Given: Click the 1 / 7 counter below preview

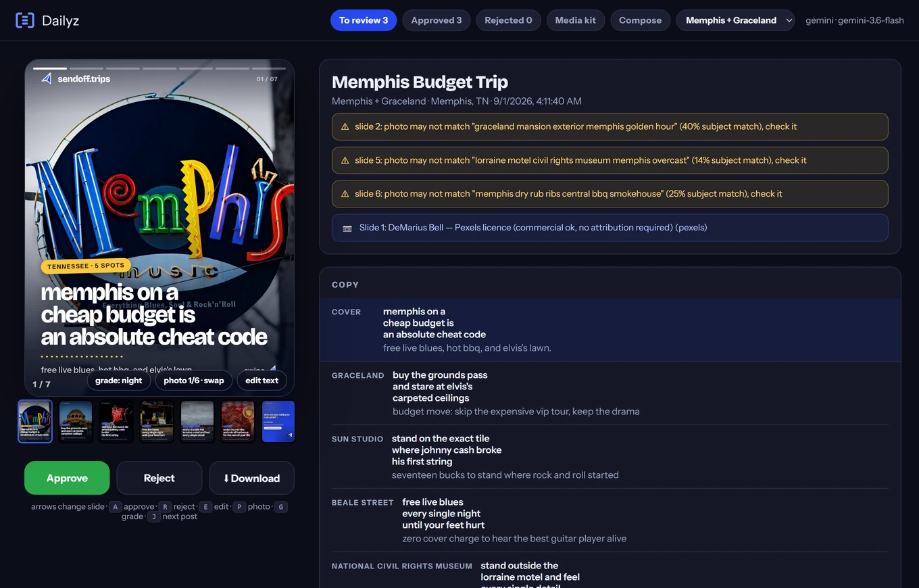Looking at the screenshot, I should tap(42, 384).
